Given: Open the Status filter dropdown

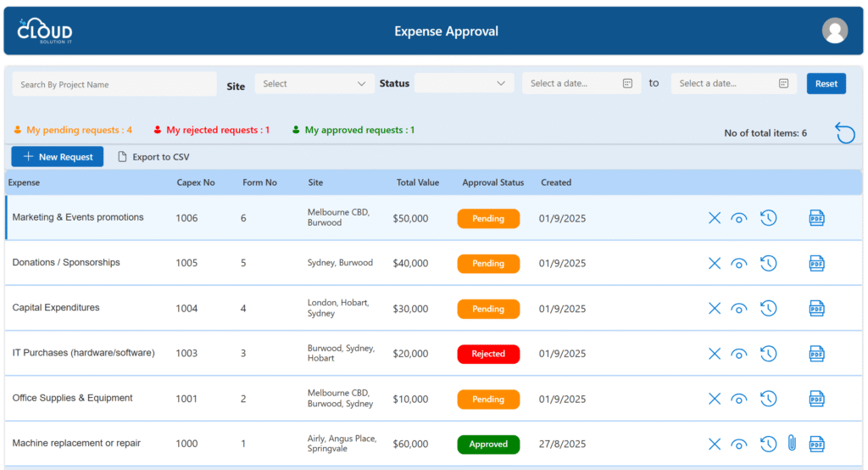Looking at the screenshot, I should coord(464,84).
